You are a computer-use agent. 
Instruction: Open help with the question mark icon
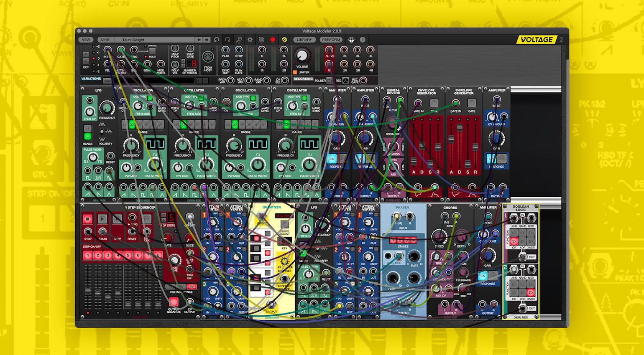pos(362,40)
